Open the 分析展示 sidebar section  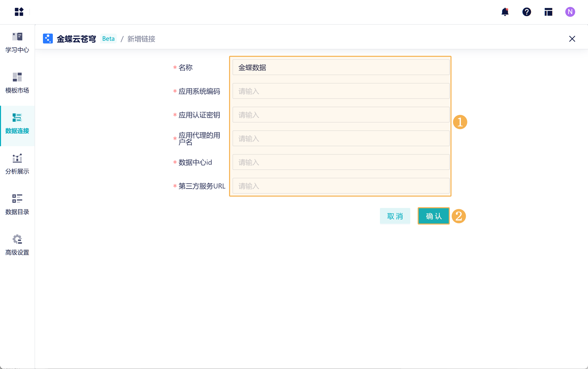tap(17, 164)
